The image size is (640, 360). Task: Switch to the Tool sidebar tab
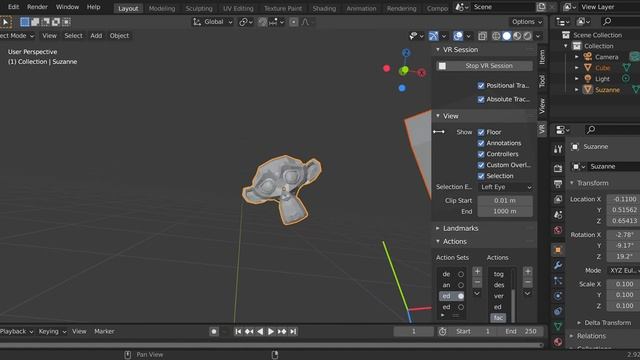tap(542, 81)
